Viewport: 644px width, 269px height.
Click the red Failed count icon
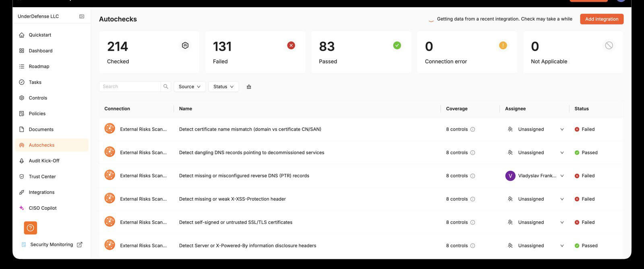(291, 46)
